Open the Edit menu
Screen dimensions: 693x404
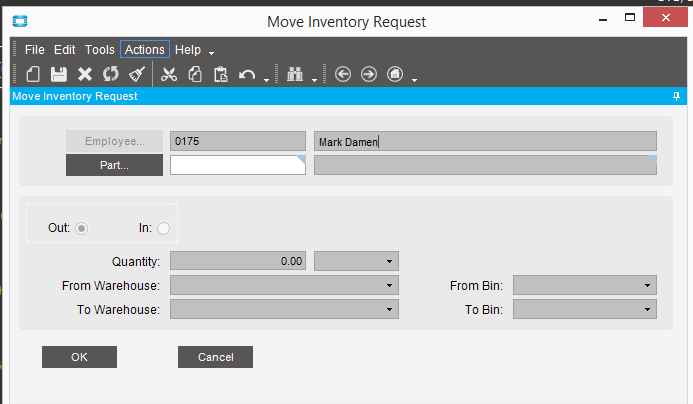pos(65,50)
